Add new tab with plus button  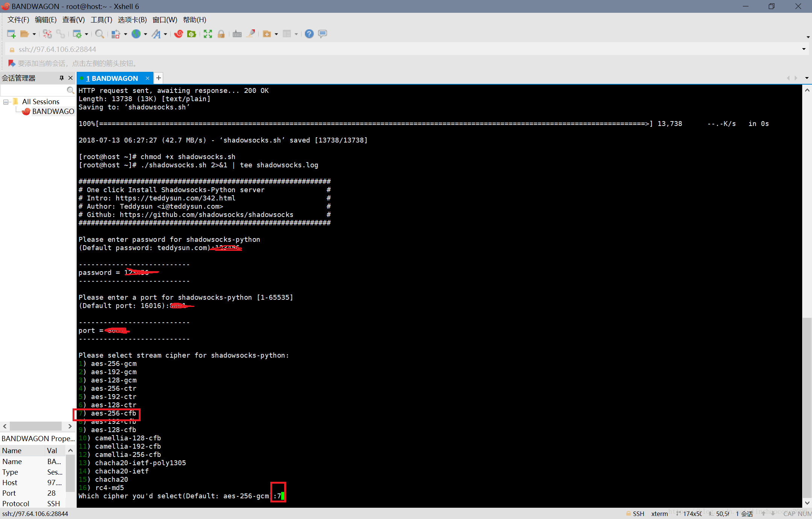(x=159, y=78)
